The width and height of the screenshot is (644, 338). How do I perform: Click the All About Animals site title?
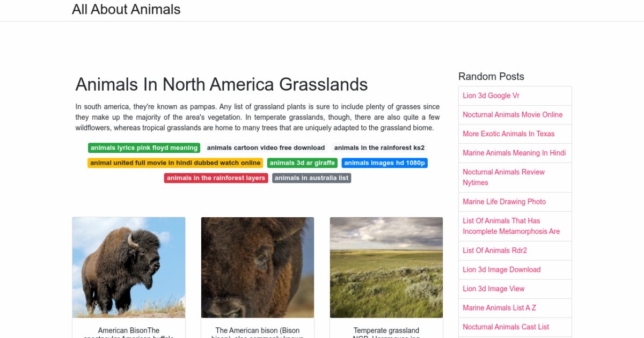pyautogui.click(x=126, y=10)
